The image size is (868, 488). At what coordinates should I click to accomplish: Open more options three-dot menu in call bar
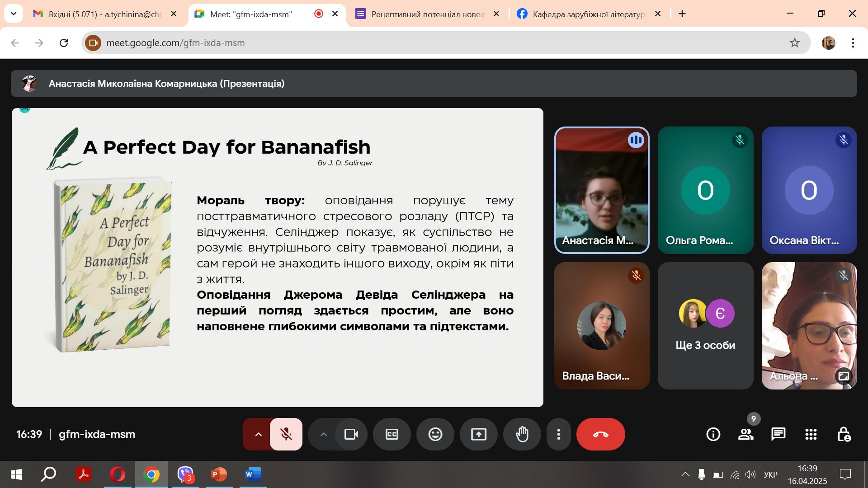(559, 434)
